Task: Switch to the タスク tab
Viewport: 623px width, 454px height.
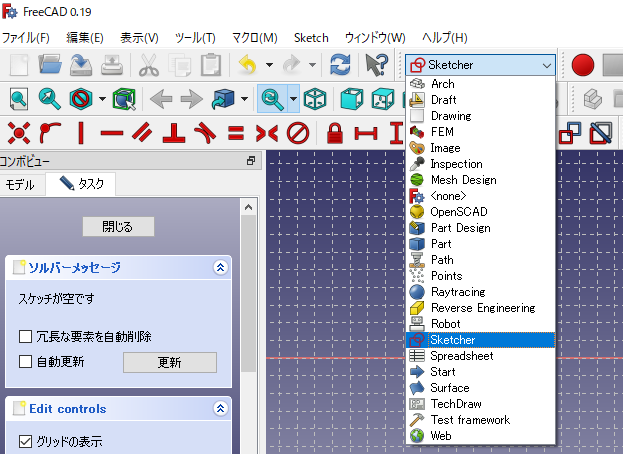Action: [81, 184]
